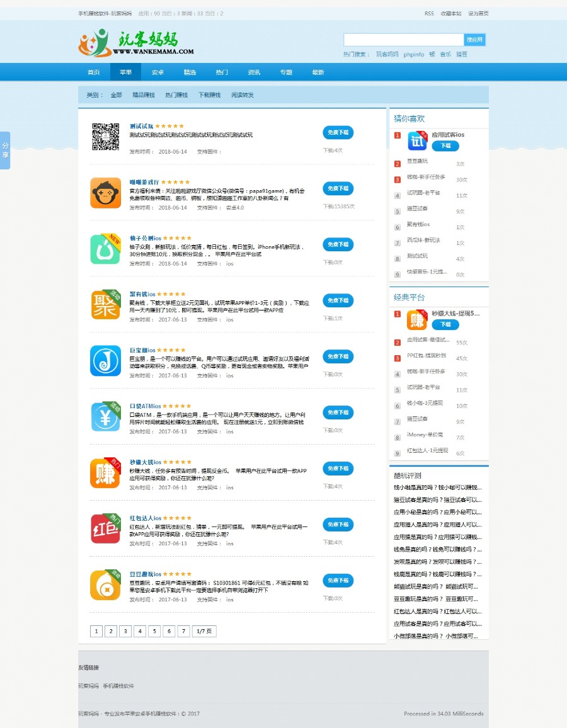
Task: Open iMoney-单价高 in 经典平台
Action: 425,435
